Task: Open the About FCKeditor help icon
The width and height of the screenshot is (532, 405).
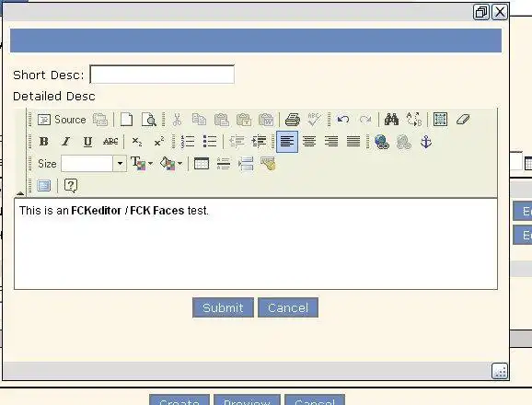Action: click(71, 186)
